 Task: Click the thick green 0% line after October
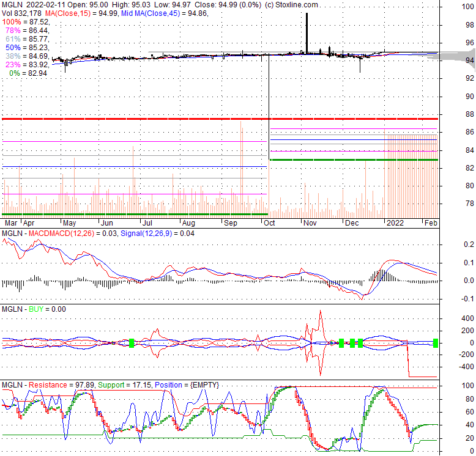pos(354,160)
